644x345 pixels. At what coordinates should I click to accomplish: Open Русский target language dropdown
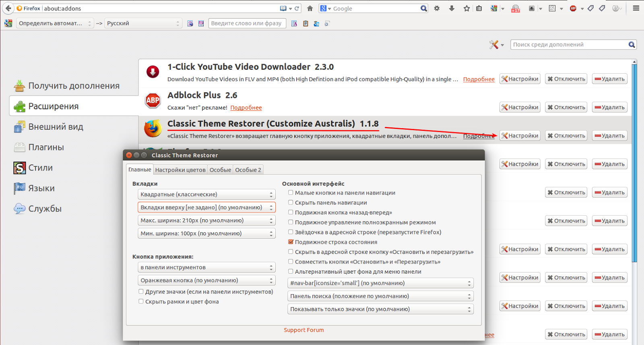tap(143, 23)
